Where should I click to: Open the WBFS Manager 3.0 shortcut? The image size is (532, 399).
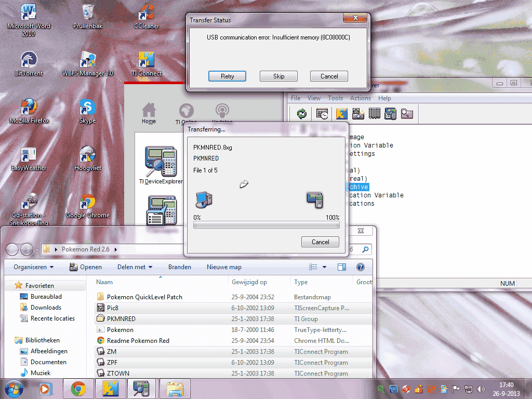(87, 64)
